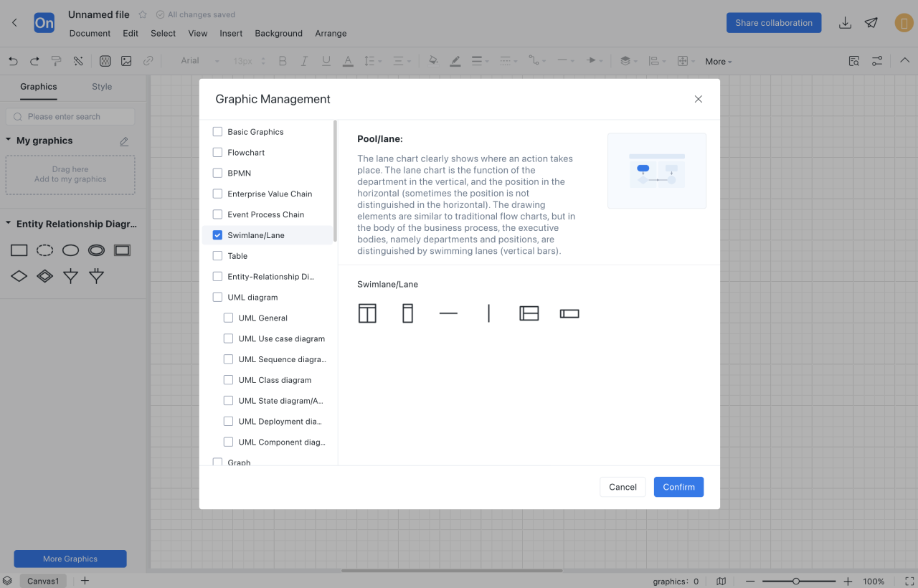Image resolution: width=918 pixels, height=588 pixels.
Task: Click the paper plane publish icon
Action: click(871, 23)
